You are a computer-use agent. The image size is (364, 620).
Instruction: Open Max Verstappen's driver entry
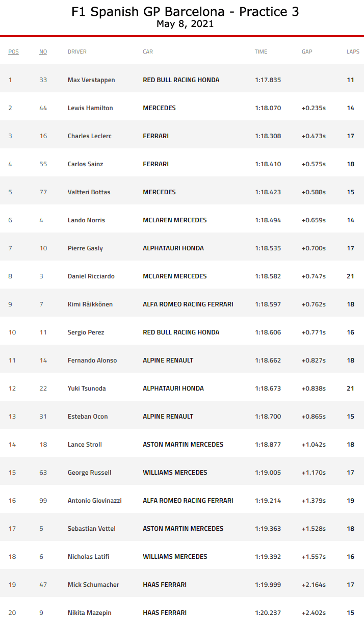pyautogui.click(x=91, y=80)
